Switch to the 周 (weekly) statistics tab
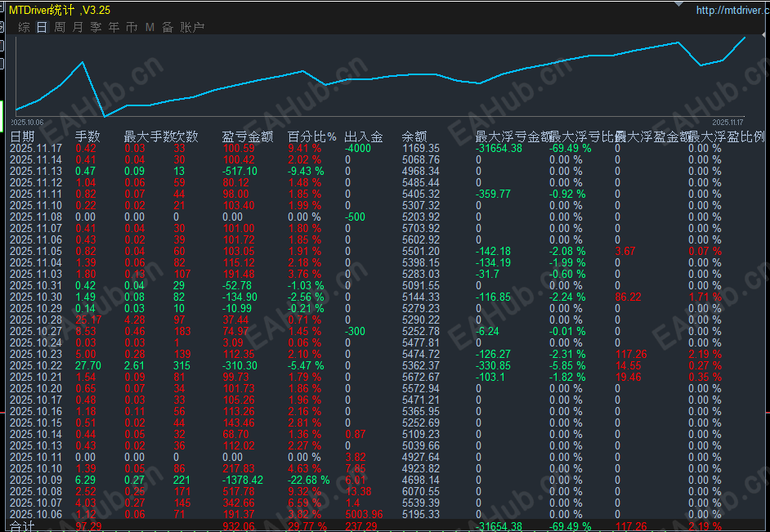This screenshot has width=770, height=532. [x=60, y=27]
